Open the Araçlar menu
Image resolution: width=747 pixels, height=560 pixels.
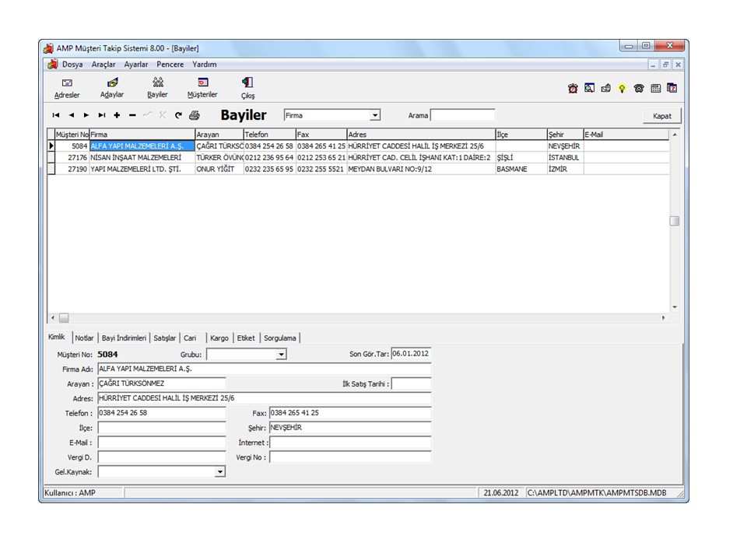tap(103, 65)
